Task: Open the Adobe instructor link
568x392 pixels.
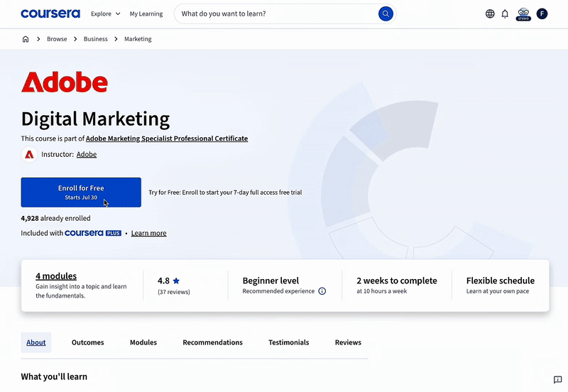Action: 87,154
